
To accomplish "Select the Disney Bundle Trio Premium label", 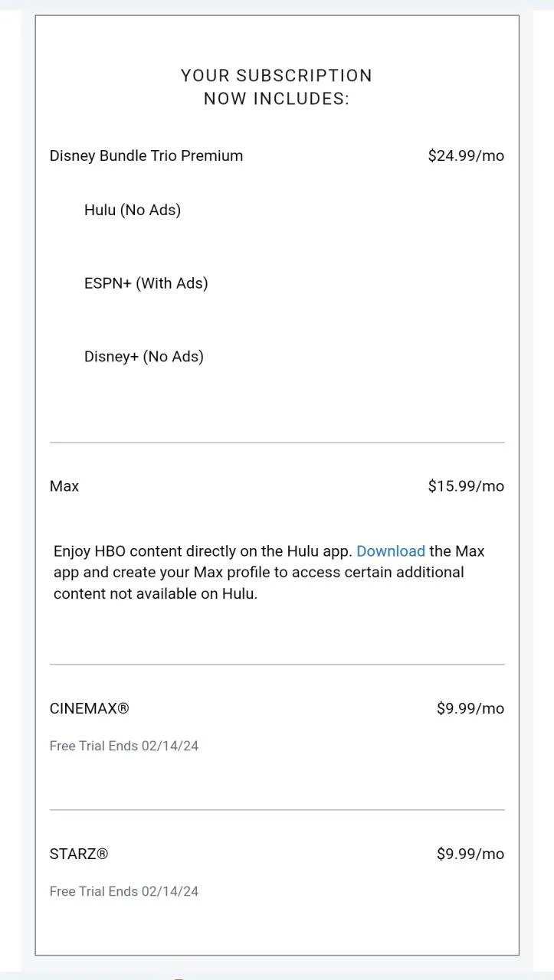I will 146,155.
